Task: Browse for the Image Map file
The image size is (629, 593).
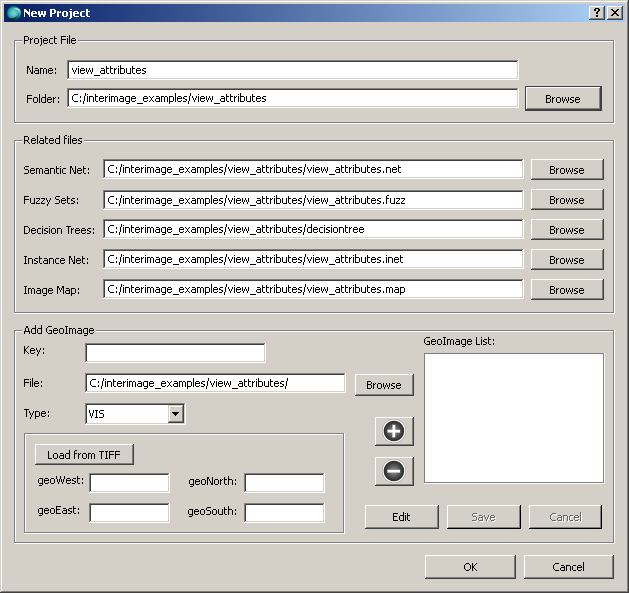Action: point(566,290)
